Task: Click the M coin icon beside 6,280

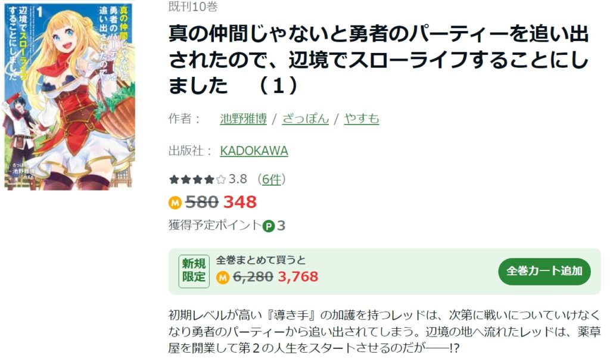Action: (223, 277)
